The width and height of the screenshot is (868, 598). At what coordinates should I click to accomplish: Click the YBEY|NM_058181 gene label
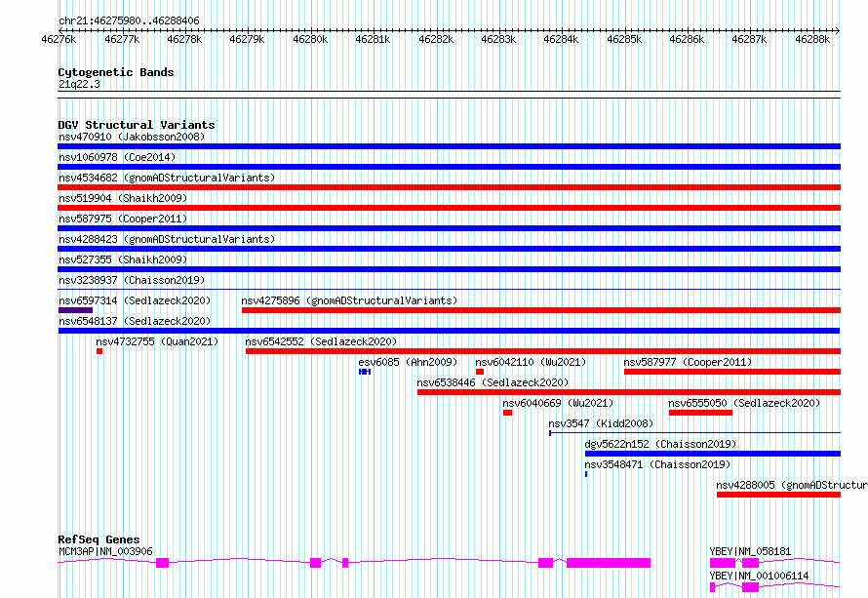coord(751,551)
